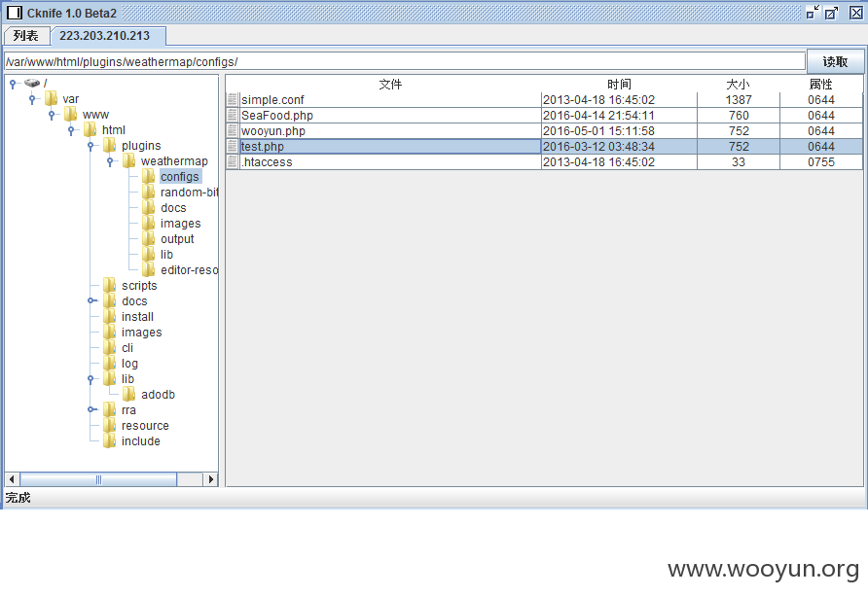Click the resource folder icon

tap(110, 425)
